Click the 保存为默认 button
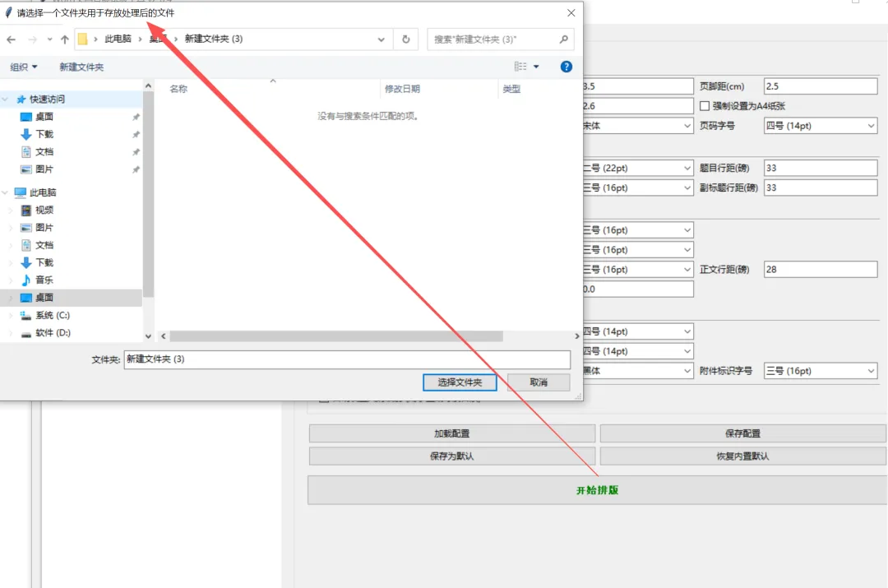The height and width of the screenshot is (588, 888). tap(452, 456)
